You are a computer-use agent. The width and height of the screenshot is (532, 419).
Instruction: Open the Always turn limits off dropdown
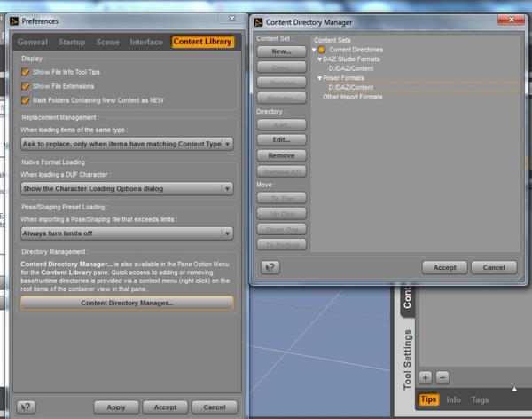tap(127, 233)
